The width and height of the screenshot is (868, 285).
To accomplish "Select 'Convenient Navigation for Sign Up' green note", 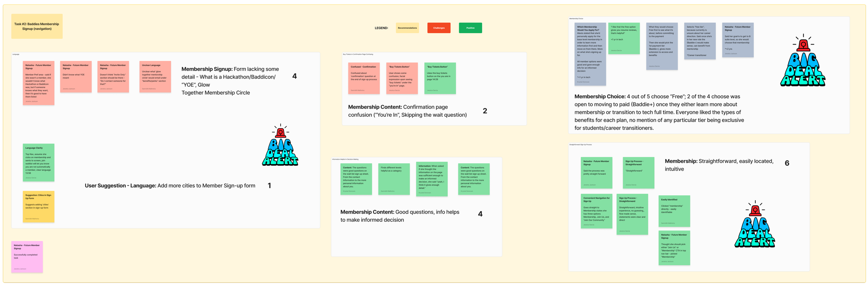I will click(596, 211).
